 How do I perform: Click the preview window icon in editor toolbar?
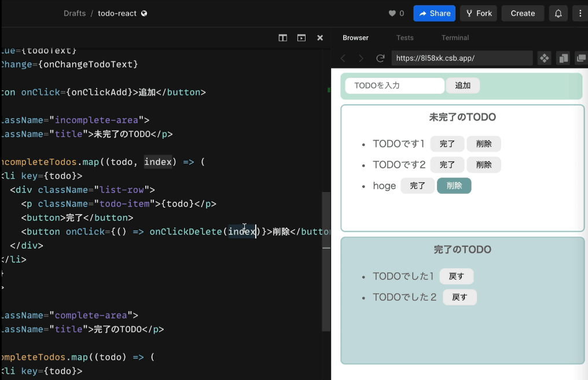pos(301,38)
